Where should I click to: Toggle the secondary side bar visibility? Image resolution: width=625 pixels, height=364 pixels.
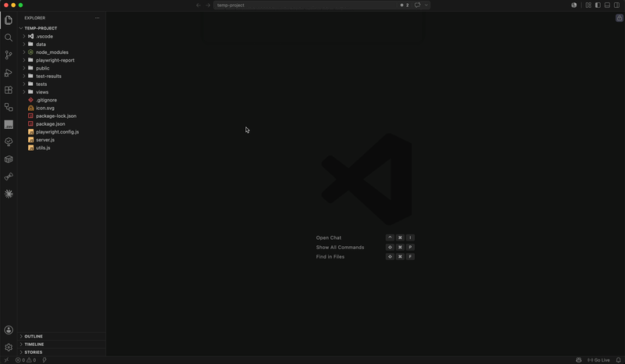(616, 5)
